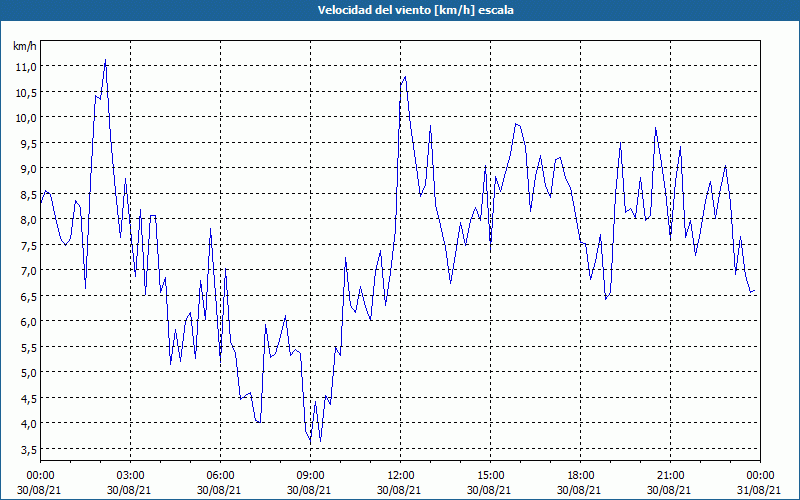
Task: Click the '09:00' time axis label
Action: 310,476
